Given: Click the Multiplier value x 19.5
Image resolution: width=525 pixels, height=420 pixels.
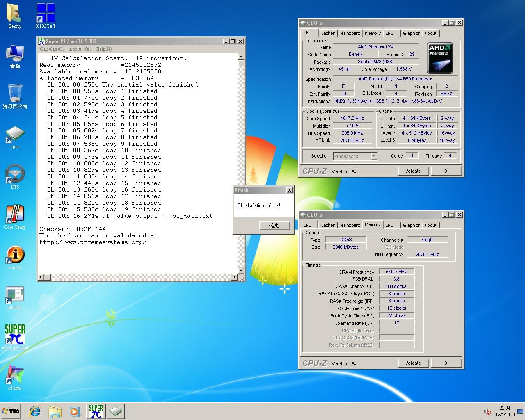Looking at the screenshot, I should pos(352,126).
